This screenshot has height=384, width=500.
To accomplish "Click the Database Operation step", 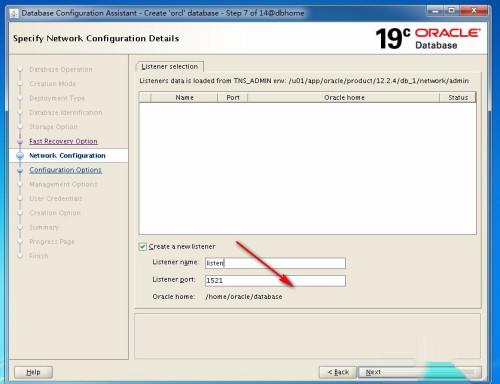I will (61, 69).
